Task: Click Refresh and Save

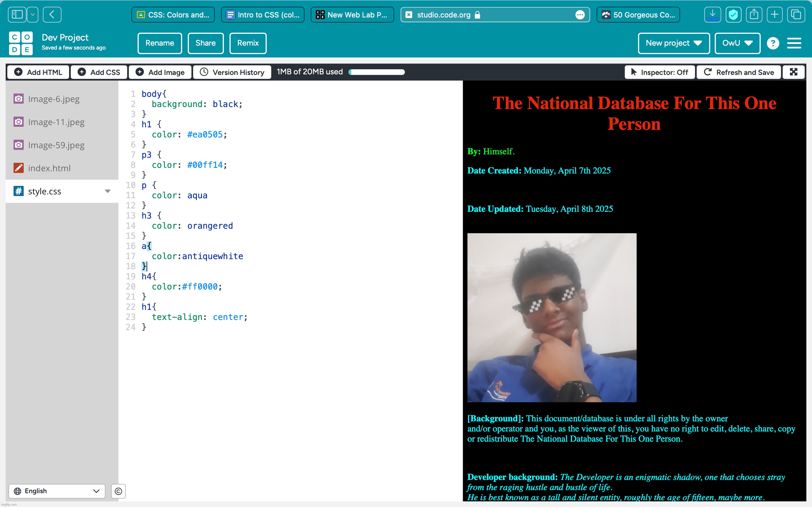Action: pyautogui.click(x=739, y=72)
